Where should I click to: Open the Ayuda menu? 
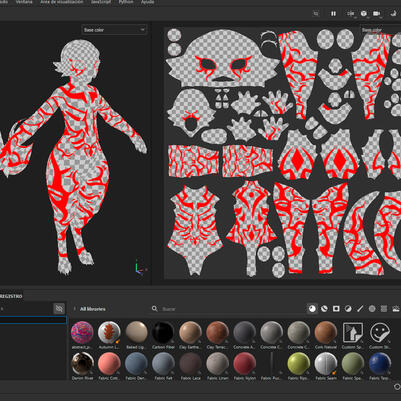coord(147,2)
